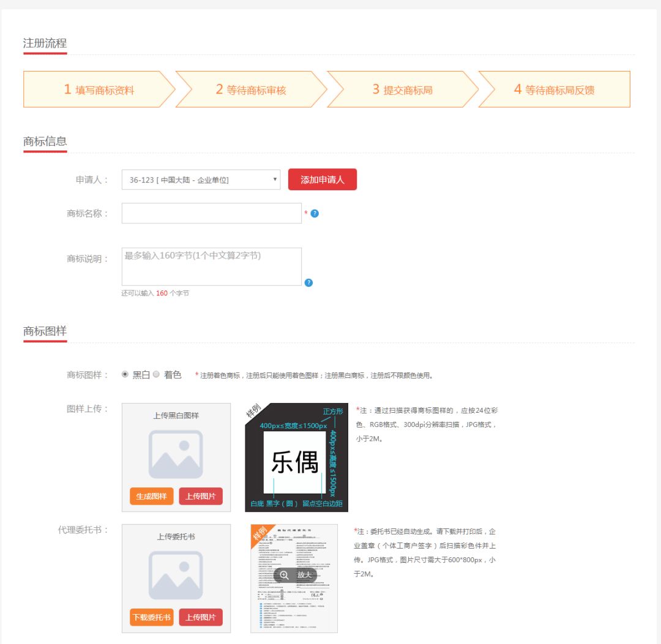Click the 注册着色商标 note text
The image size is (661, 644).
coord(314,376)
